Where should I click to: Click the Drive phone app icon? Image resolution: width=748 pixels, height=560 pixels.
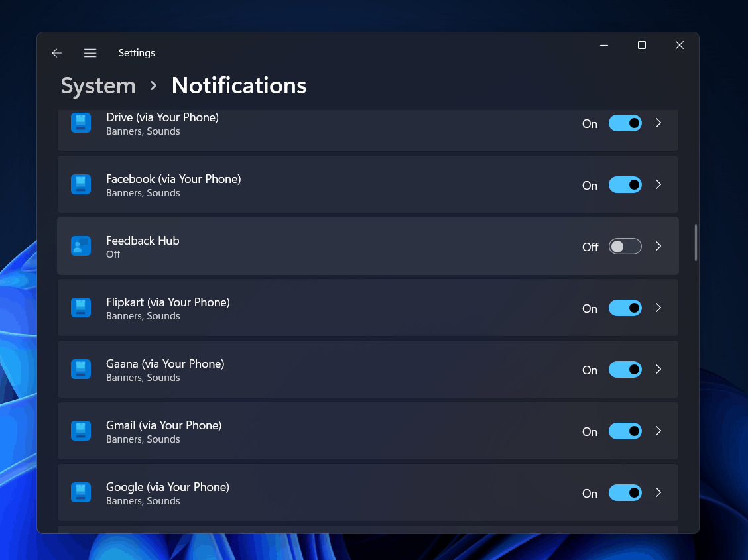click(81, 123)
